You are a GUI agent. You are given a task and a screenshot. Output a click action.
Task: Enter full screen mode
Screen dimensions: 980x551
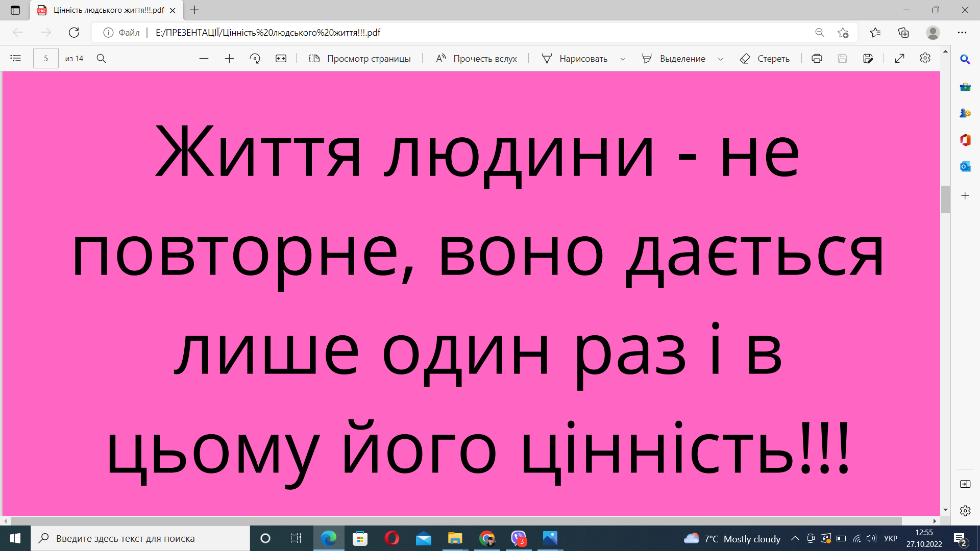pyautogui.click(x=899, y=59)
